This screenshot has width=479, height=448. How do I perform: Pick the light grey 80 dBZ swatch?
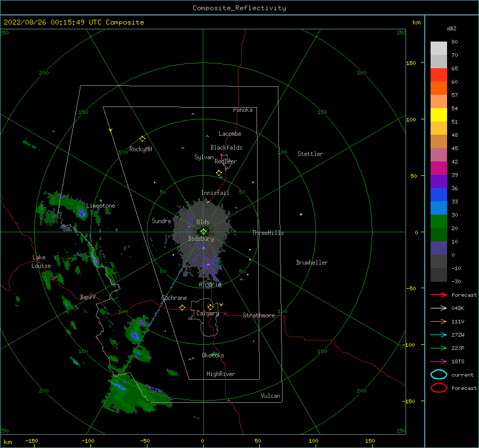click(439, 48)
